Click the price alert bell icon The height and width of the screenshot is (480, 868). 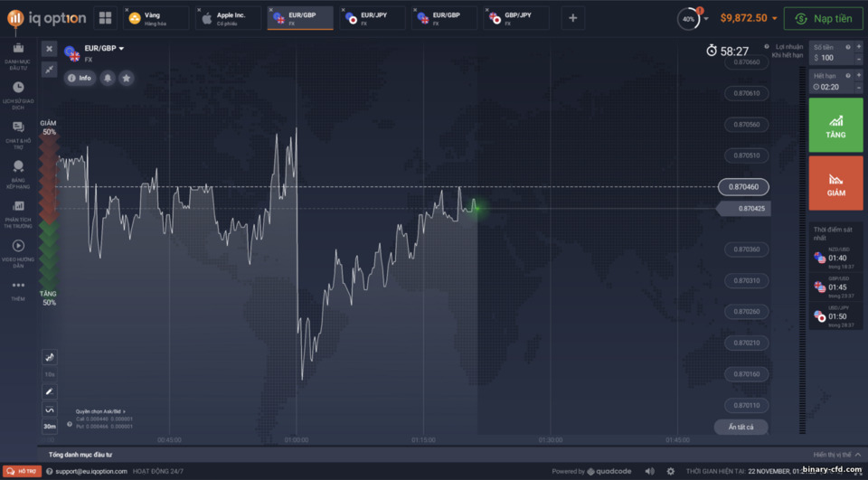(x=108, y=78)
